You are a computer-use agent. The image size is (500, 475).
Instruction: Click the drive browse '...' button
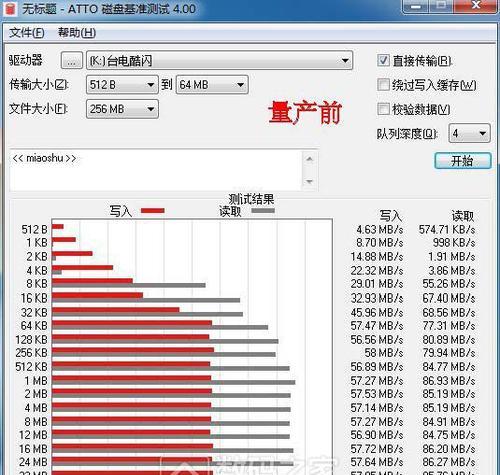coord(72,60)
